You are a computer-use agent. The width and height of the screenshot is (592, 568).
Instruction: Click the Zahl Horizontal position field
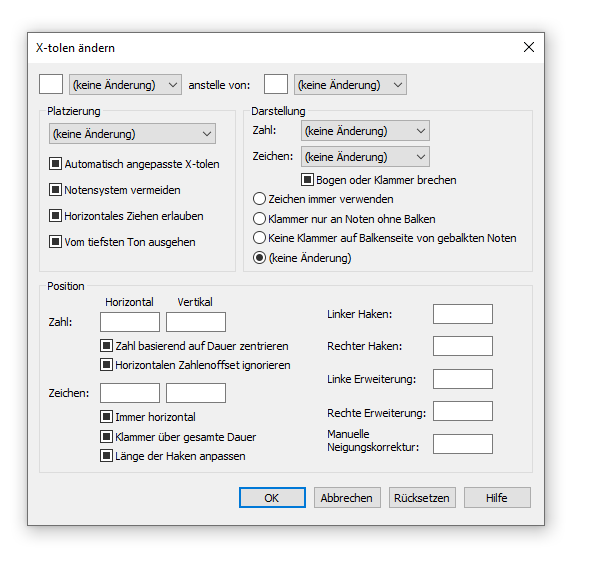pos(130,322)
